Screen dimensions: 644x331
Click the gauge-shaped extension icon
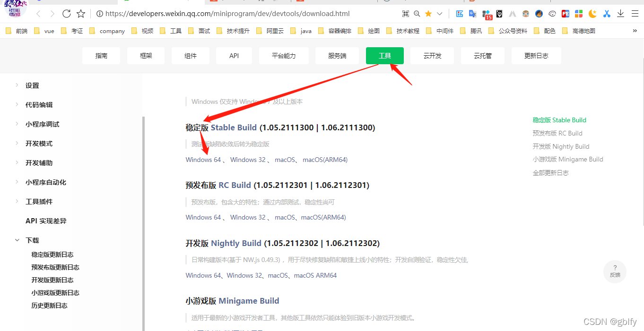552,14
